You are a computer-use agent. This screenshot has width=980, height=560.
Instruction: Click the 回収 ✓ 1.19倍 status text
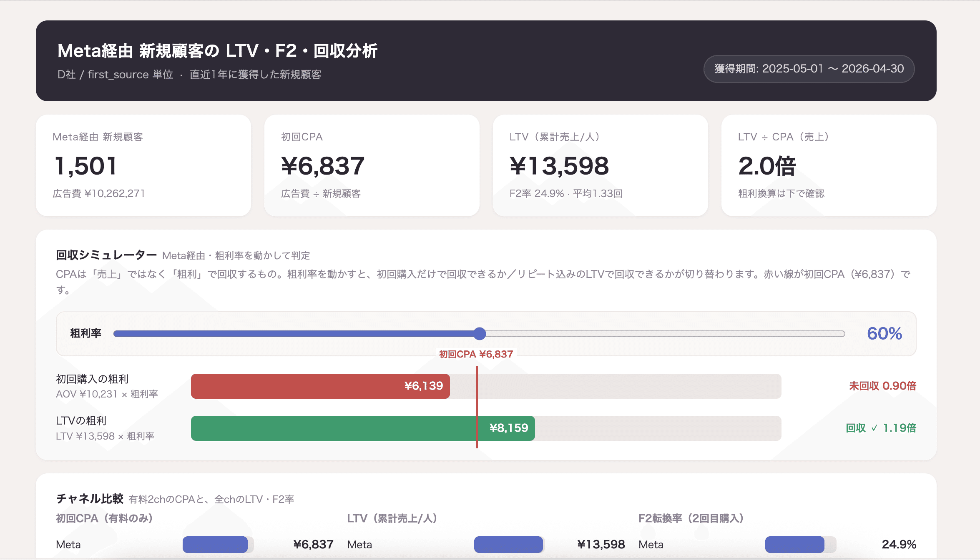(881, 428)
